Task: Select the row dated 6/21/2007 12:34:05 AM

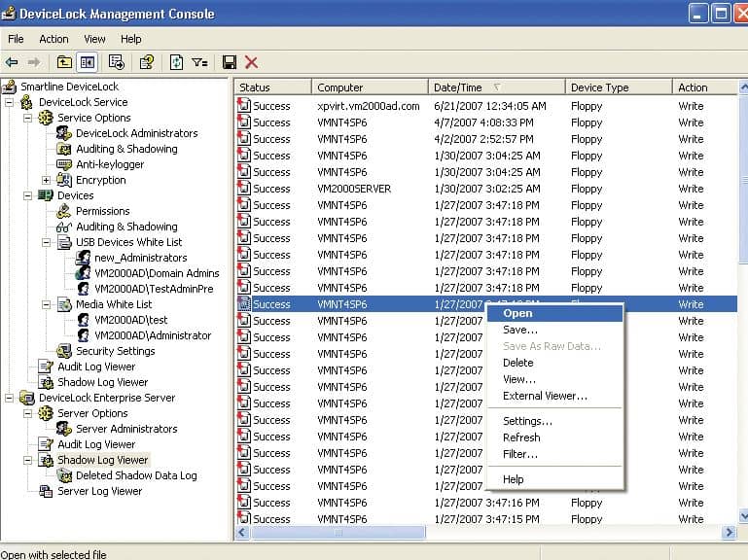Action: pyautogui.click(x=485, y=105)
